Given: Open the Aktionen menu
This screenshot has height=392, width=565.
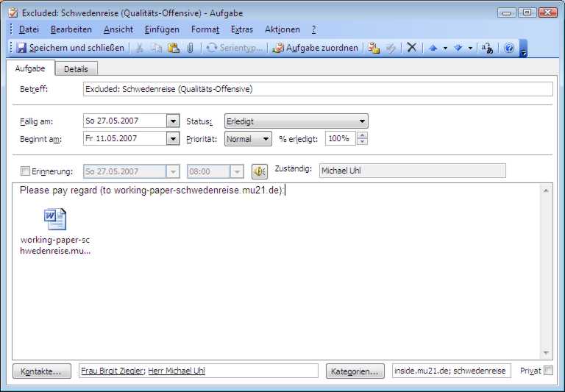Looking at the screenshot, I should 282,29.
